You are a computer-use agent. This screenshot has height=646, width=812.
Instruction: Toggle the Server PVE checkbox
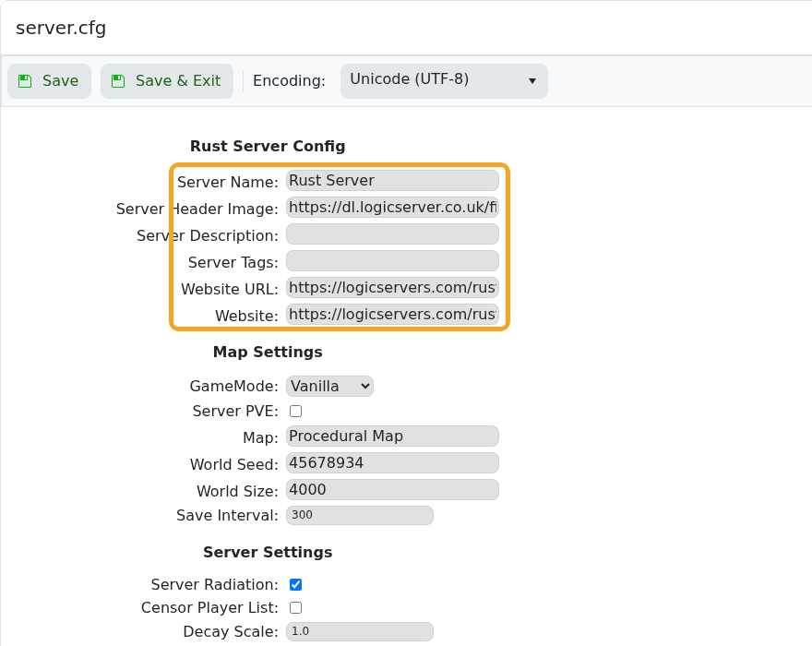[x=295, y=412]
